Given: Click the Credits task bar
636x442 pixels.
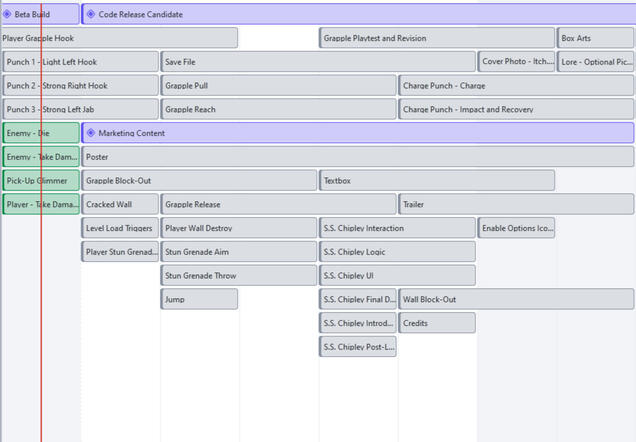Looking at the screenshot, I should 437,323.
